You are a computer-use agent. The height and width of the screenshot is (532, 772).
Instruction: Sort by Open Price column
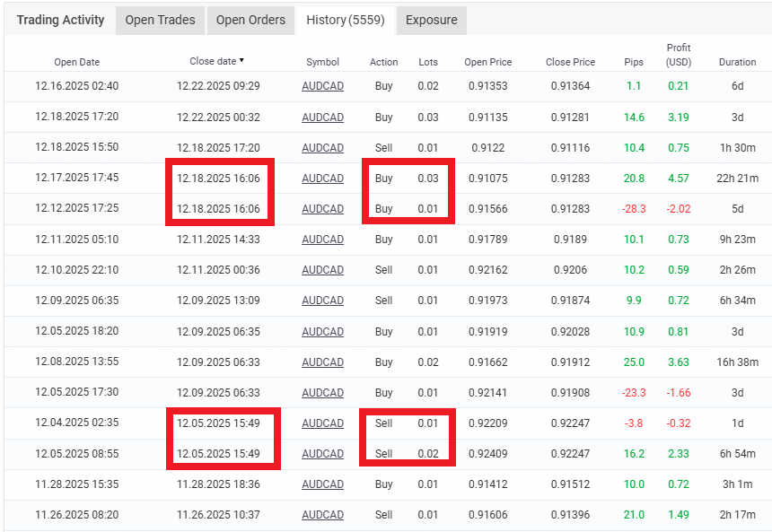[487, 62]
